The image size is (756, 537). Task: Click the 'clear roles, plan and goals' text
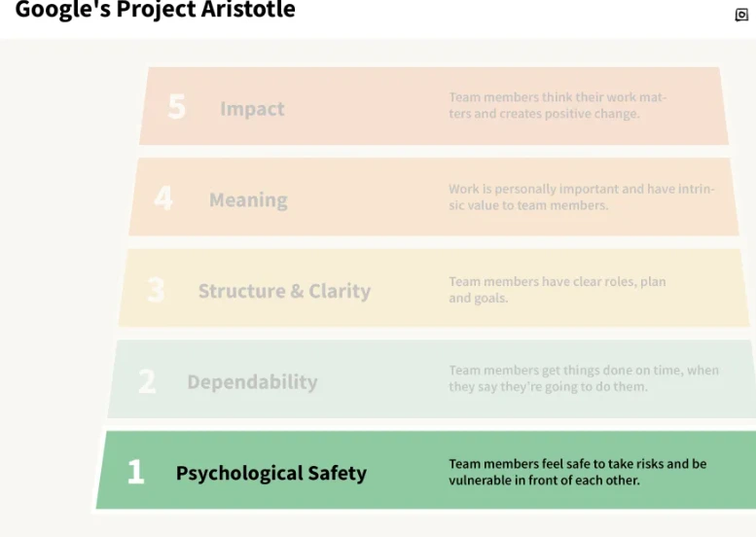558,290
